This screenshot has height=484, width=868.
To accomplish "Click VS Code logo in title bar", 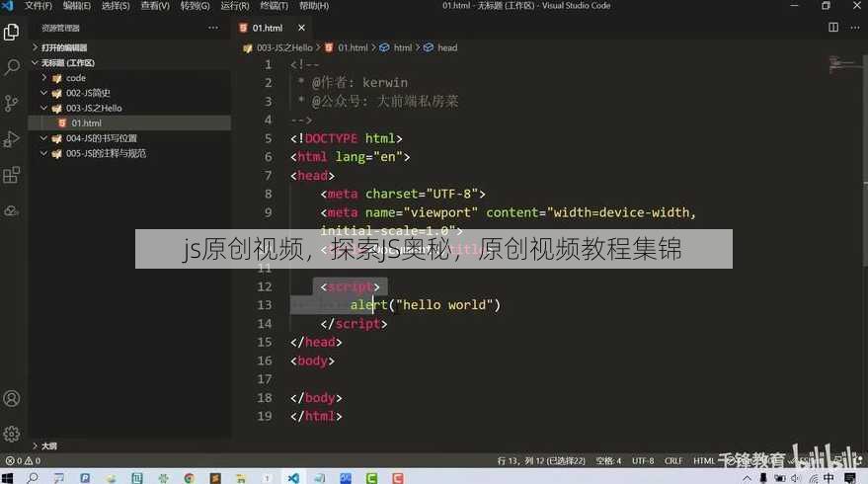I will 7,6.
